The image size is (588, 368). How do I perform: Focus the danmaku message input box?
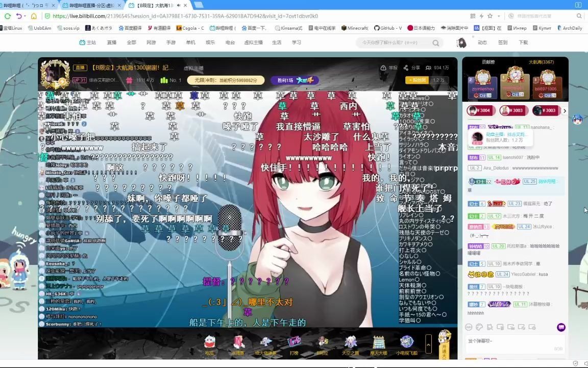tap(515, 344)
